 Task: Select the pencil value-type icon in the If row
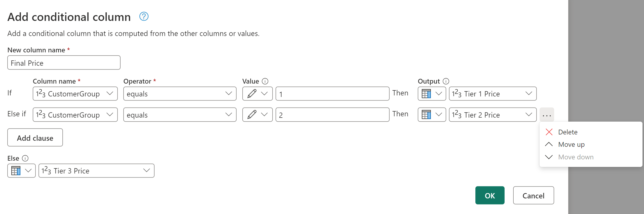tap(252, 93)
